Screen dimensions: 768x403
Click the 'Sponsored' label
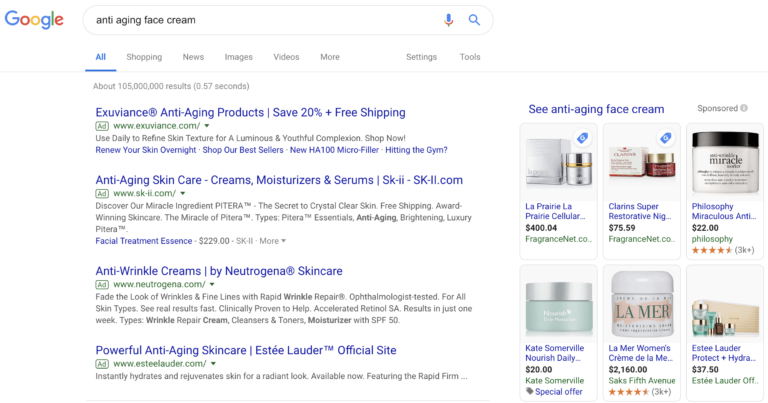pyautogui.click(x=718, y=108)
